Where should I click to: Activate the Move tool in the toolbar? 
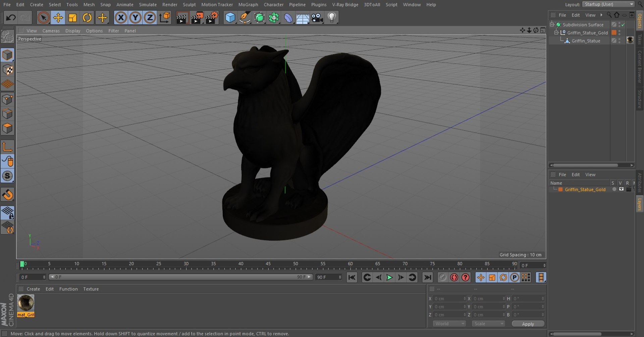(x=58, y=17)
